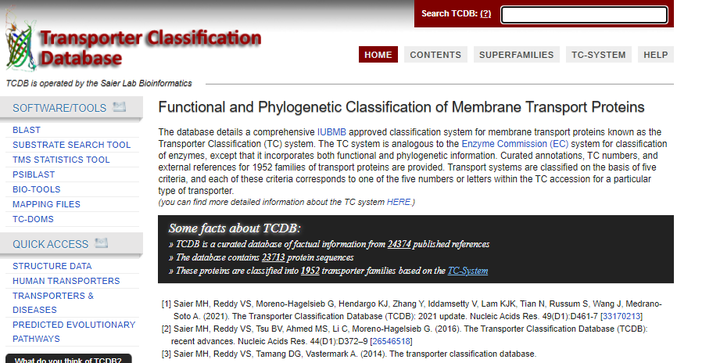Open the TC-SYSTEM menu item
The image size is (720, 363).
coord(598,55)
